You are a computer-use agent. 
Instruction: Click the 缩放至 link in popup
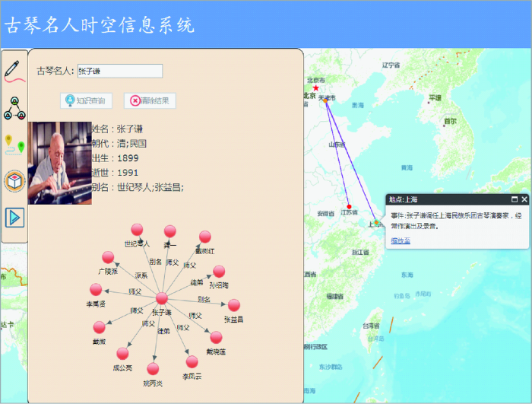coord(401,241)
